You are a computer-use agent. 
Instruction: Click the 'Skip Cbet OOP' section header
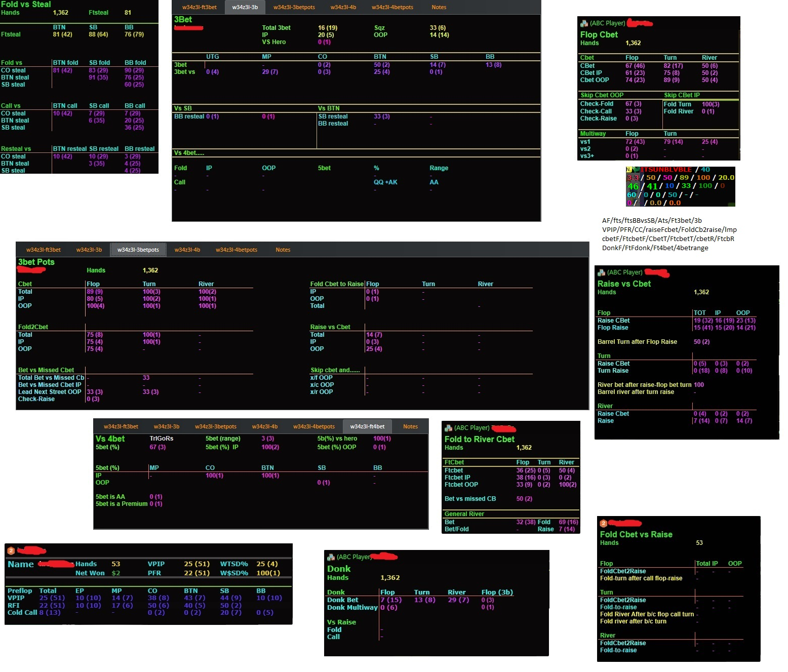tap(602, 95)
